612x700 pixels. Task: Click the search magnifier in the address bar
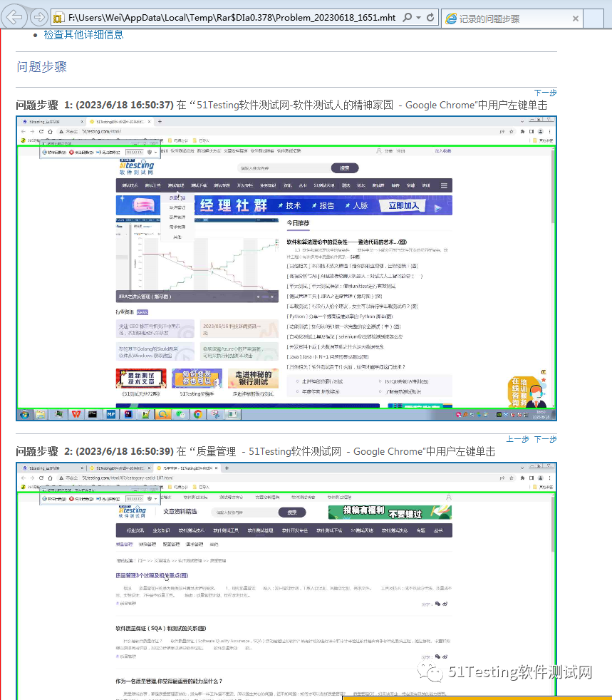point(408,17)
